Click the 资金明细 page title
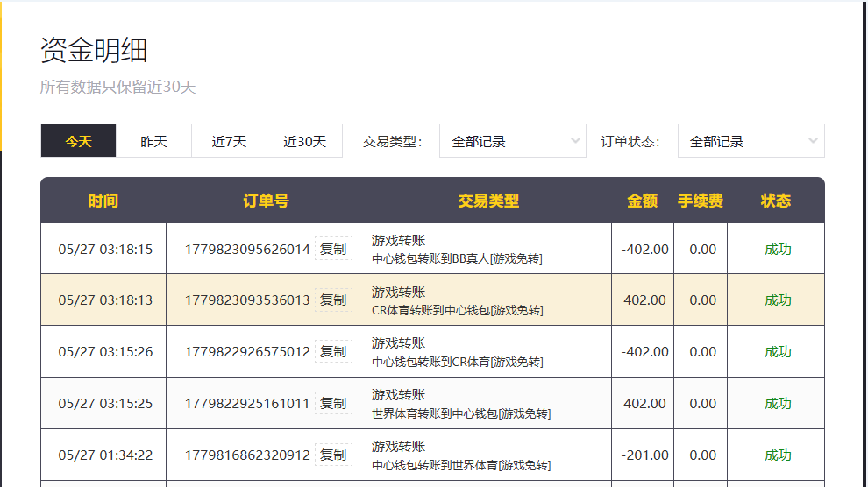868x487 pixels. [94, 50]
